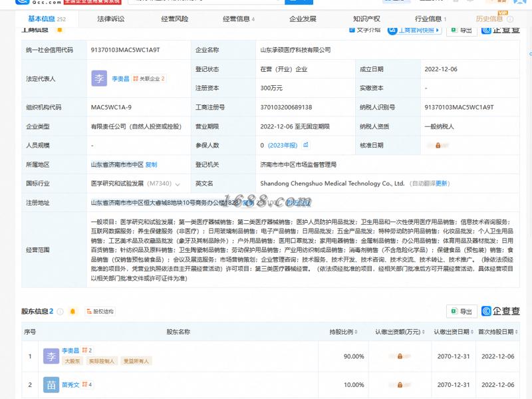The height and width of the screenshot is (399, 532).
Task: Open shareholder 苗秀文 link
Action: tap(70, 385)
